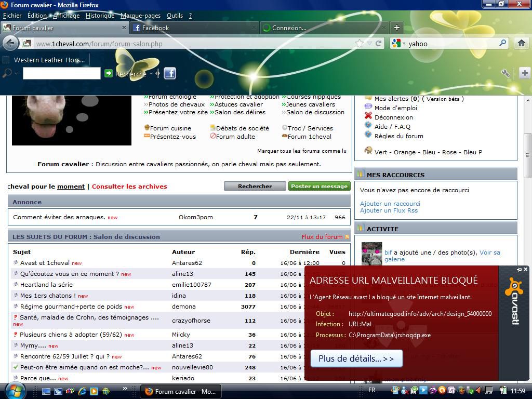Reload the page using the refresh icon

(x=379, y=44)
